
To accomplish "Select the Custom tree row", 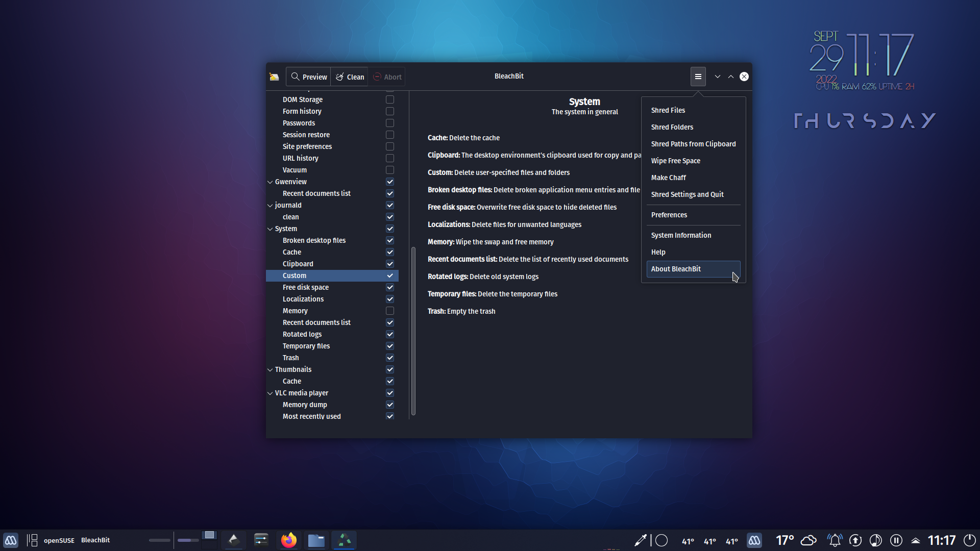I will click(332, 275).
